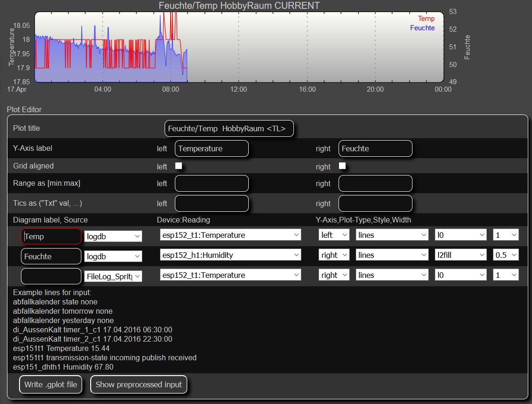Focus the left Y-Axis label field
This screenshot has width=532, height=404.
coord(212,148)
